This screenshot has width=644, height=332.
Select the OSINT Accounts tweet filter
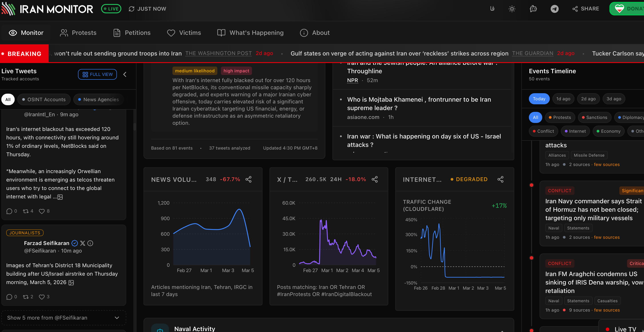44,100
